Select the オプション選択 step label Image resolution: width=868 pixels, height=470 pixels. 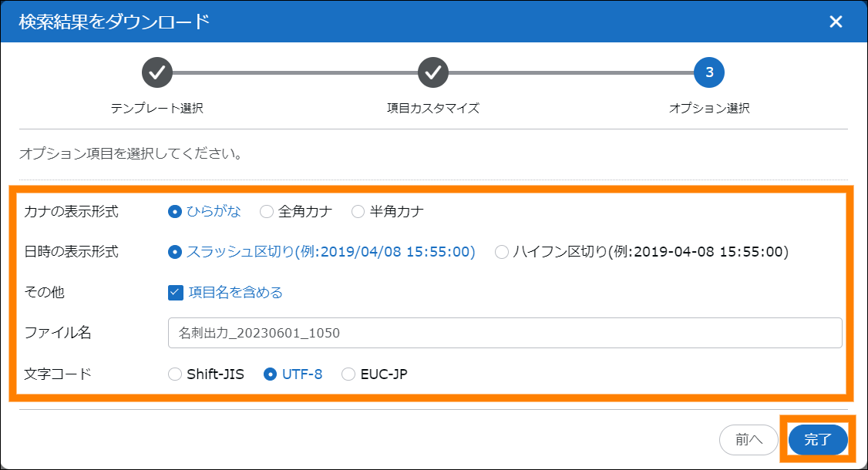709,109
